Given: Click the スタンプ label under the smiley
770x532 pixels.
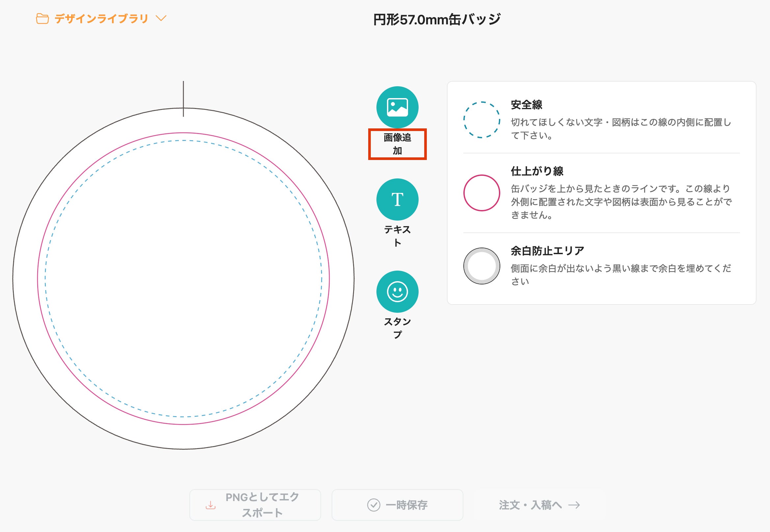Looking at the screenshot, I should 397,328.
